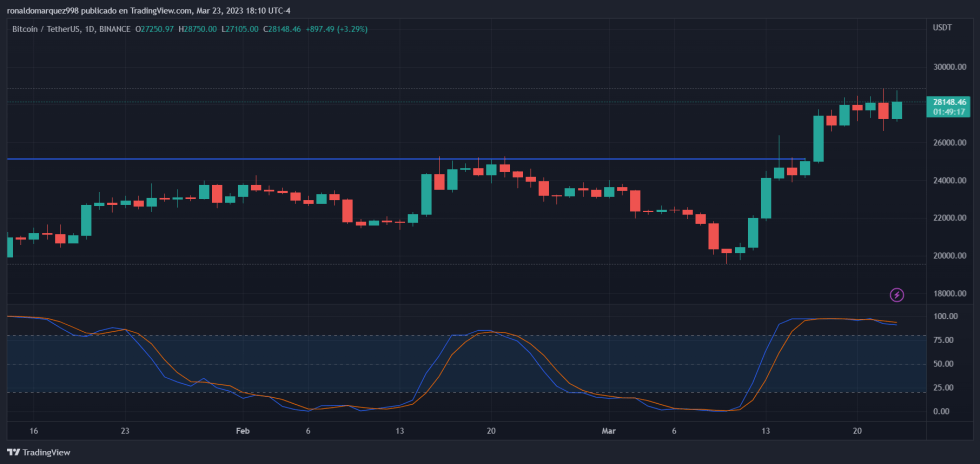The width and height of the screenshot is (980, 464).
Task: Click the USDT currency label on price axis
Action: [x=941, y=28]
